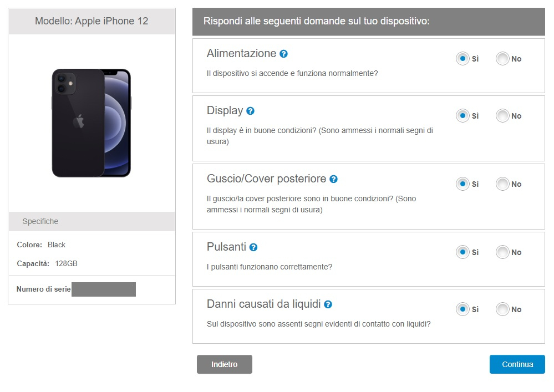This screenshot has width=554, height=392.
Task: Choose No for Display condition
Action: 502,116
